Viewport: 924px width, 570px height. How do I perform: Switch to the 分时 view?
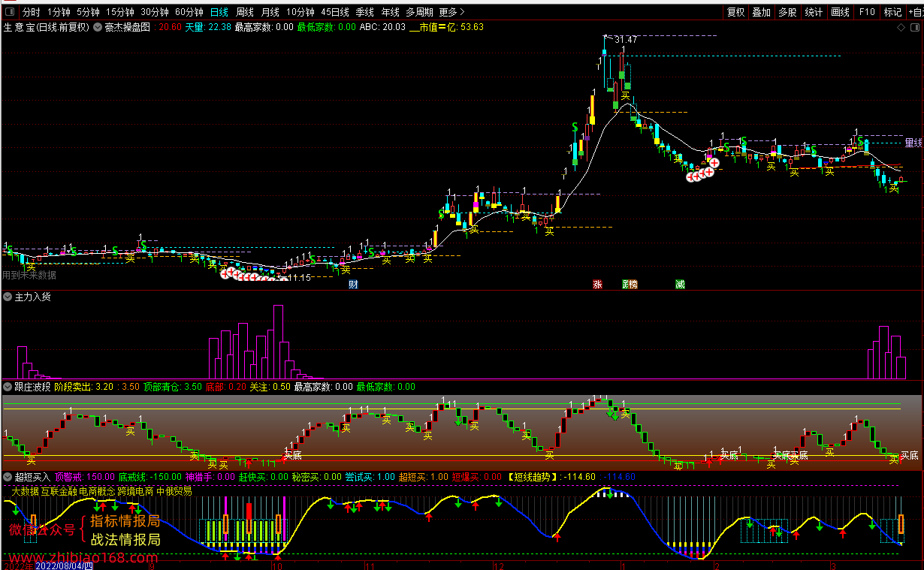(x=31, y=12)
